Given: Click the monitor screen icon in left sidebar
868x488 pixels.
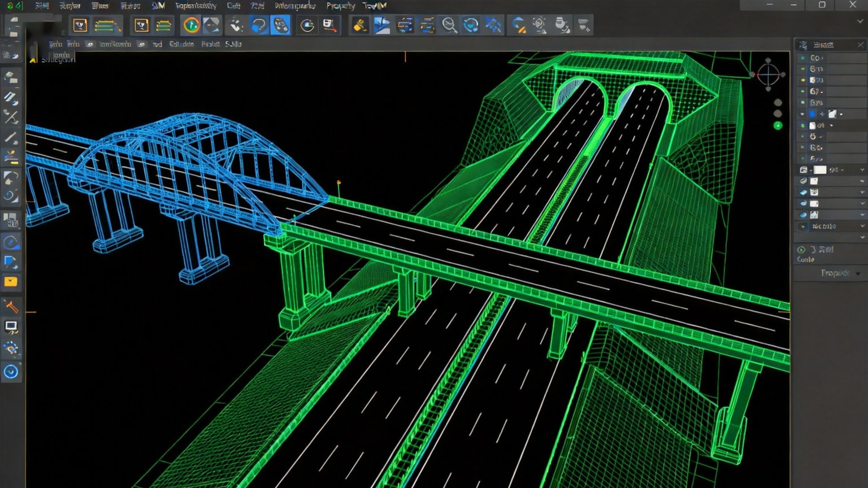Looking at the screenshot, I should (x=11, y=326).
